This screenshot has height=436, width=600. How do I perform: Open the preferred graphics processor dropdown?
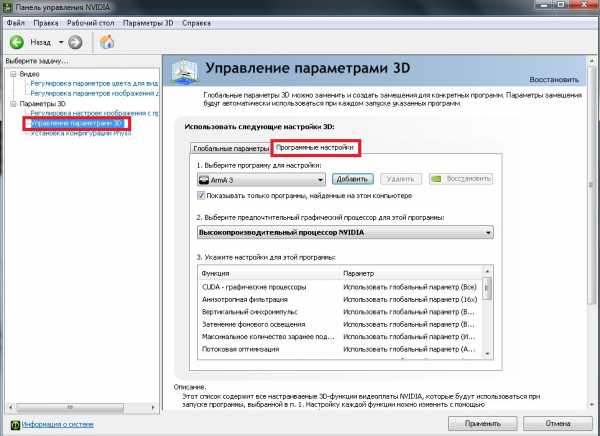coord(345,232)
